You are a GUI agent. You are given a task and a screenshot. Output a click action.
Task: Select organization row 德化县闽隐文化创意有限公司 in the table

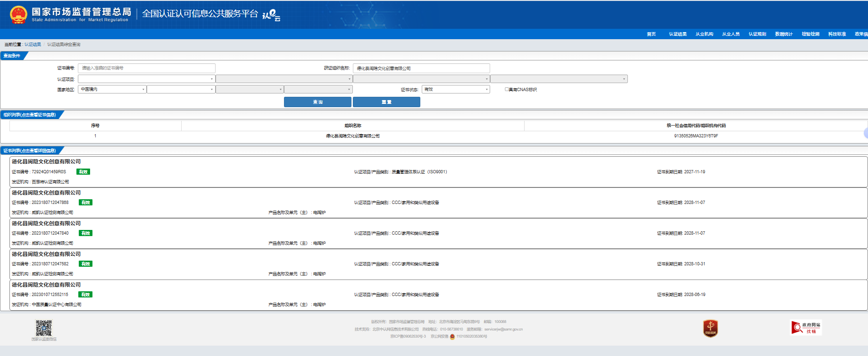352,136
